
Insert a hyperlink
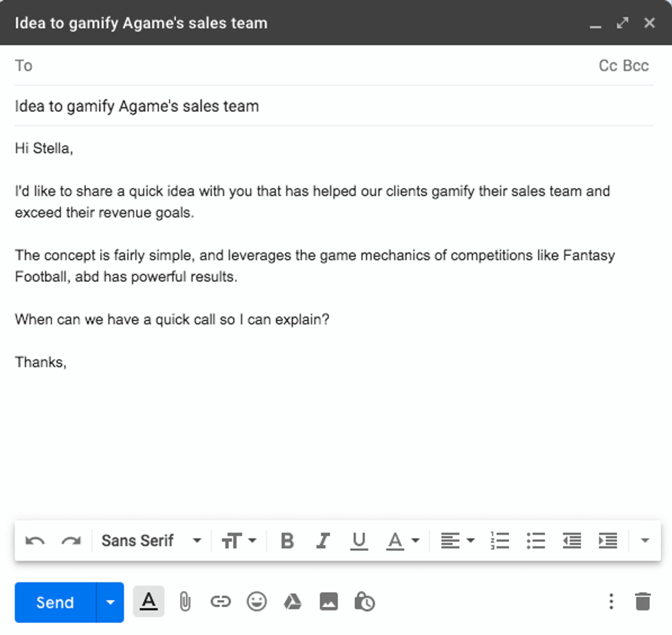[221, 602]
